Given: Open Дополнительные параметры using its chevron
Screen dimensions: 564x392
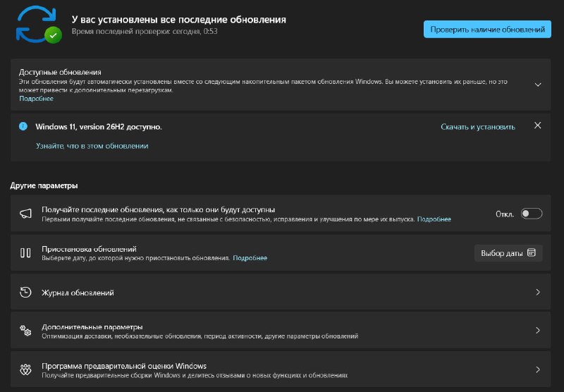Looking at the screenshot, I should [538, 330].
